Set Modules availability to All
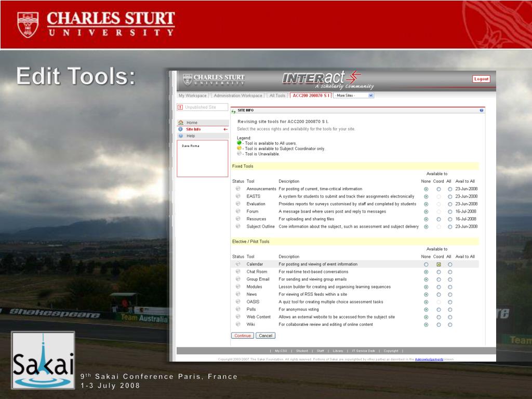 click(450, 287)
